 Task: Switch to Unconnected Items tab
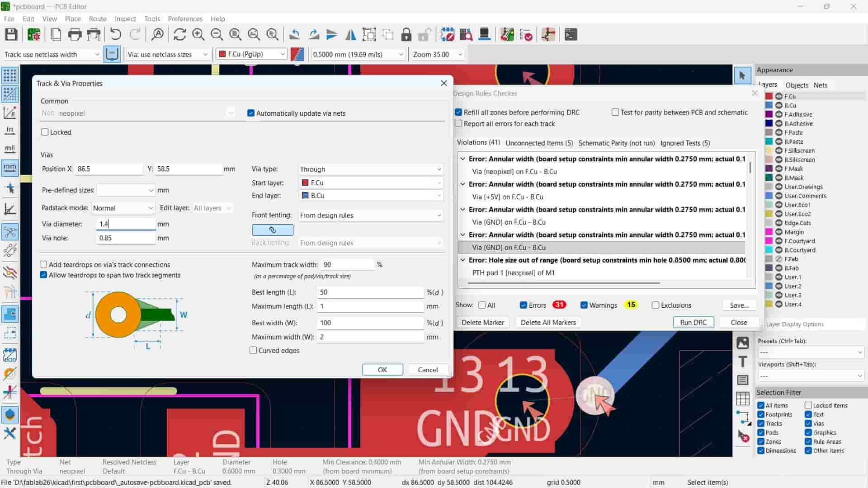coord(539,143)
